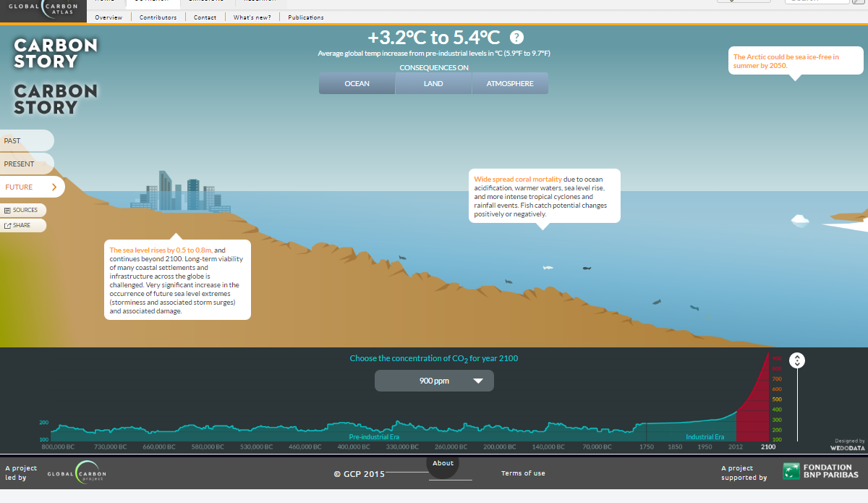Open the Terms of use page

[523, 473]
